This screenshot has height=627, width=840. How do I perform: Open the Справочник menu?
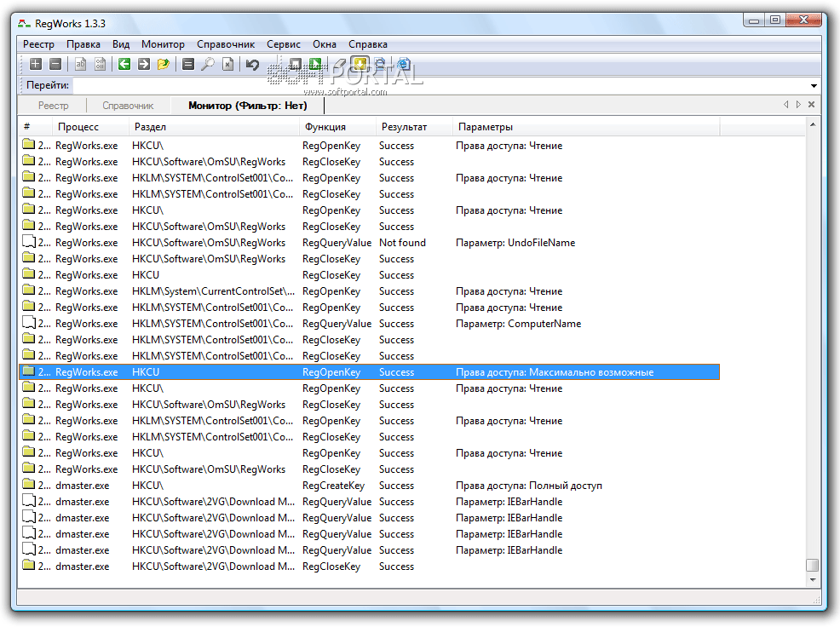226,44
